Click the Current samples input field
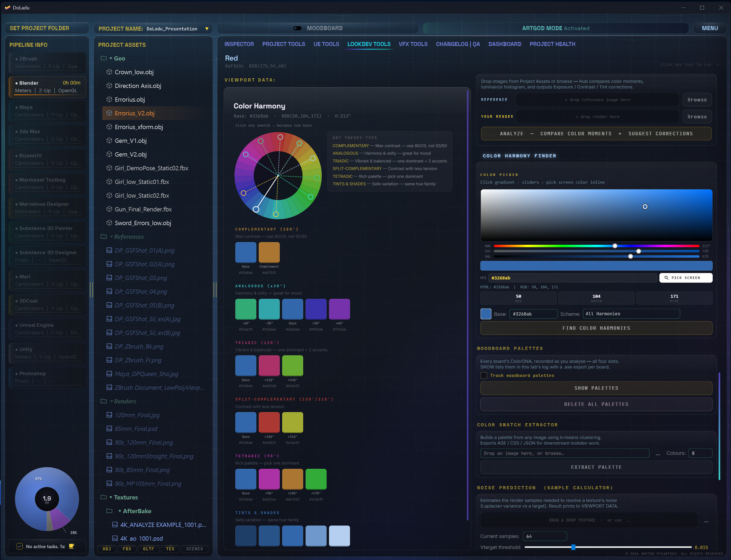 (x=545, y=536)
